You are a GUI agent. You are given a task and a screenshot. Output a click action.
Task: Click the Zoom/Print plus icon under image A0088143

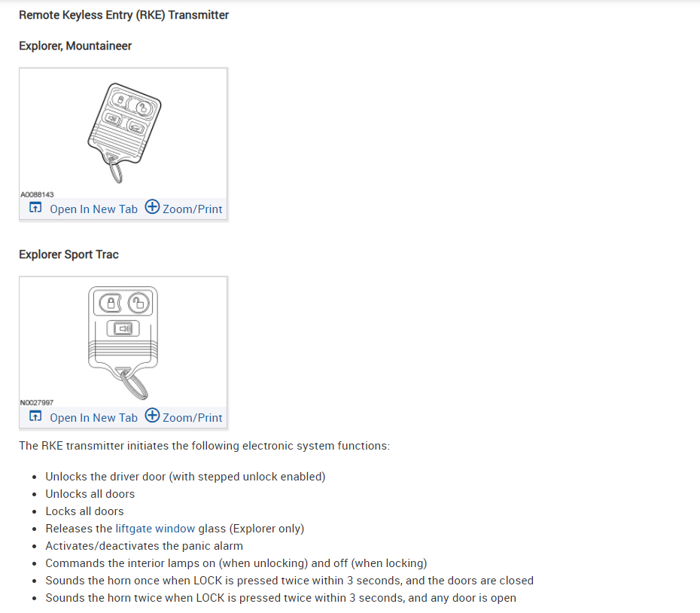[152, 207]
